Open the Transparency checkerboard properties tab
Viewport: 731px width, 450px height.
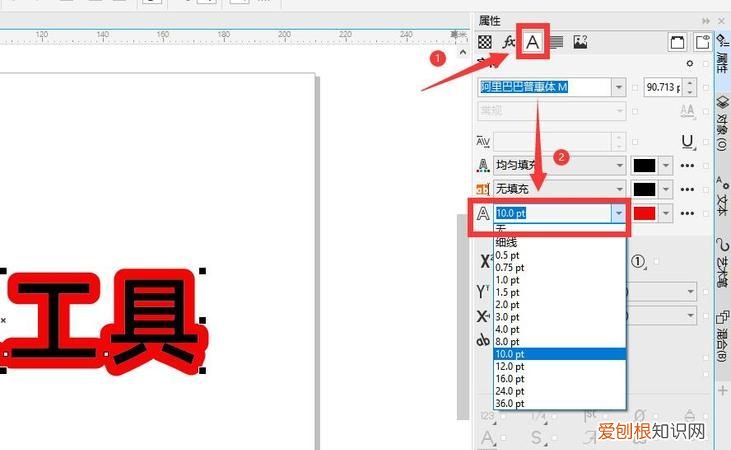pyautogui.click(x=485, y=42)
